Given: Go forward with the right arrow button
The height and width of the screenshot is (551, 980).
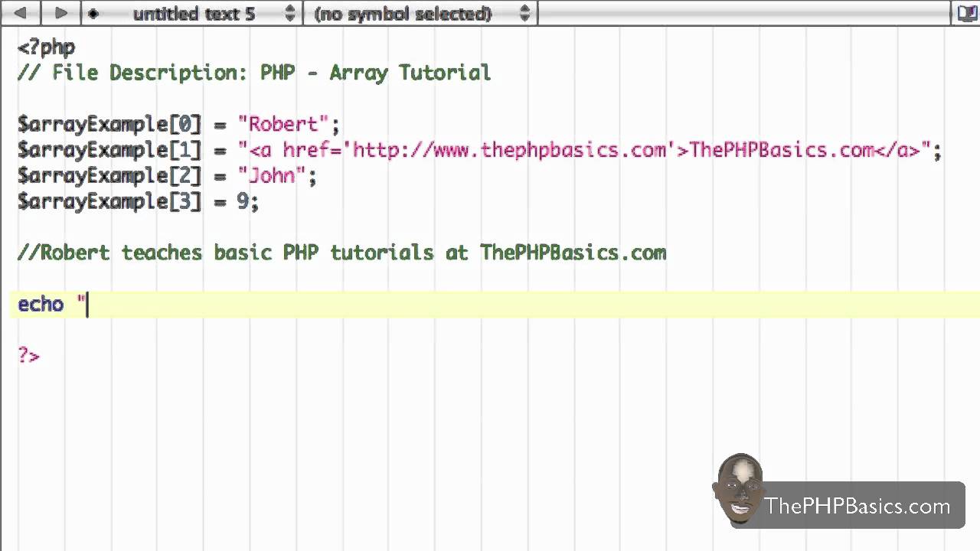Looking at the screenshot, I should tap(60, 13).
